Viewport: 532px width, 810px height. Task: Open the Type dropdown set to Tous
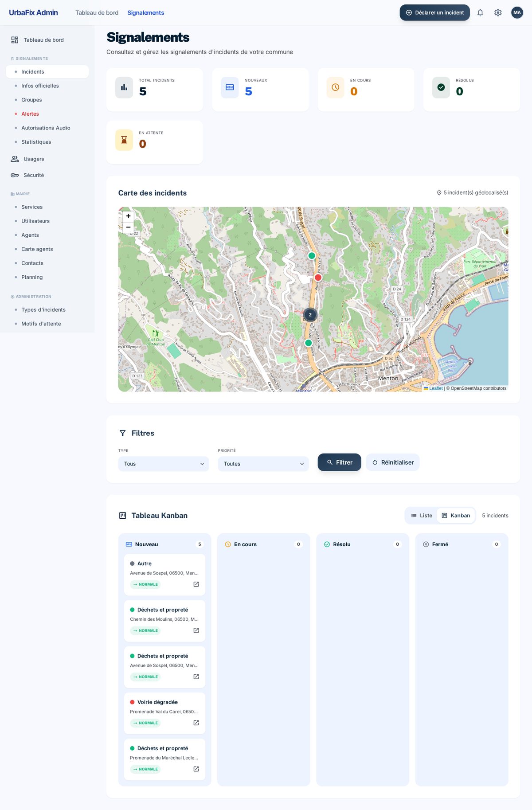tap(164, 464)
